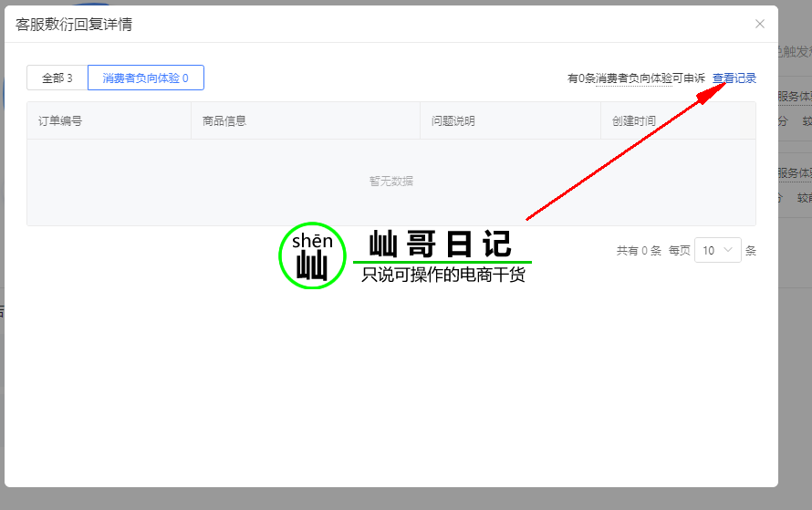Image resolution: width=812 pixels, height=510 pixels.
Task: Click the 问题说明 column header
Action: tap(453, 120)
